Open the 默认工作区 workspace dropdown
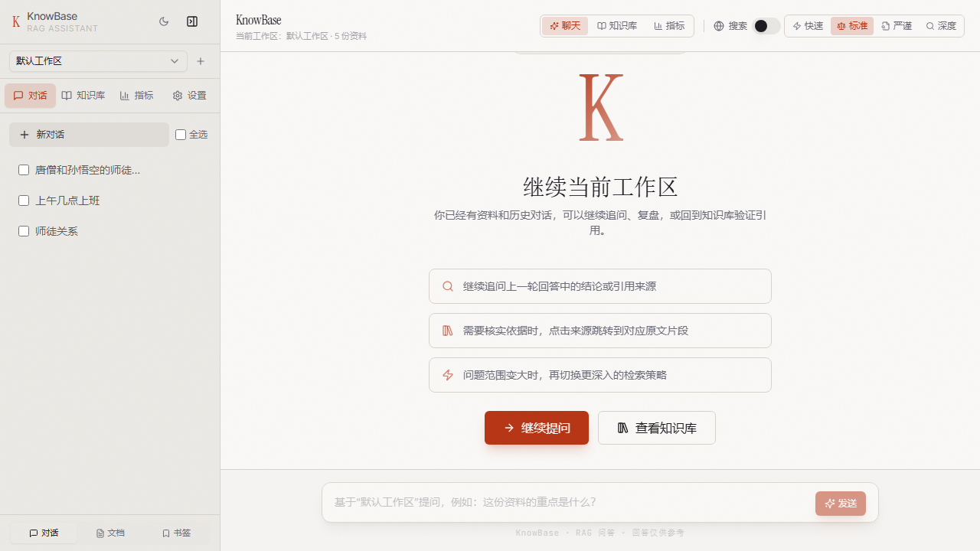 point(98,61)
